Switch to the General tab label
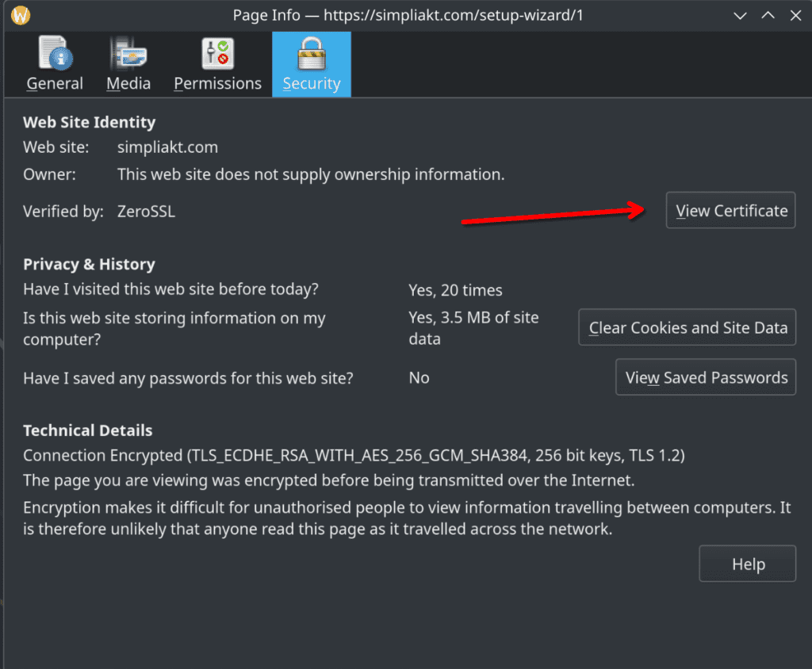The image size is (812, 669). (55, 83)
